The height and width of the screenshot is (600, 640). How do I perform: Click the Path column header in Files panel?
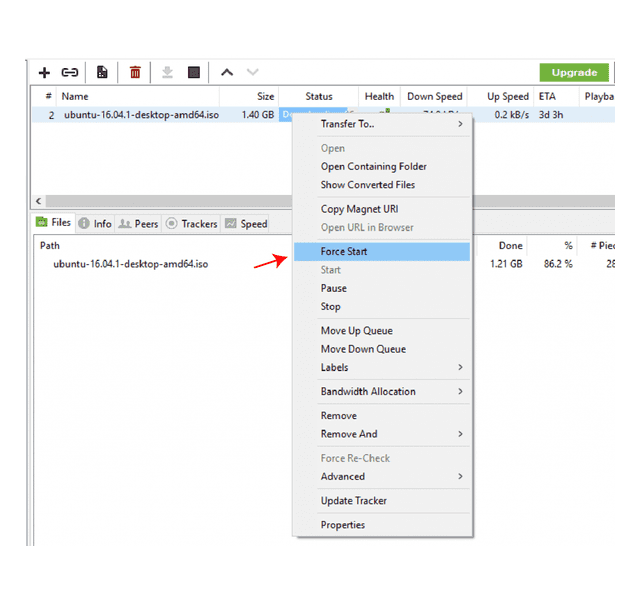click(x=50, y=246)
